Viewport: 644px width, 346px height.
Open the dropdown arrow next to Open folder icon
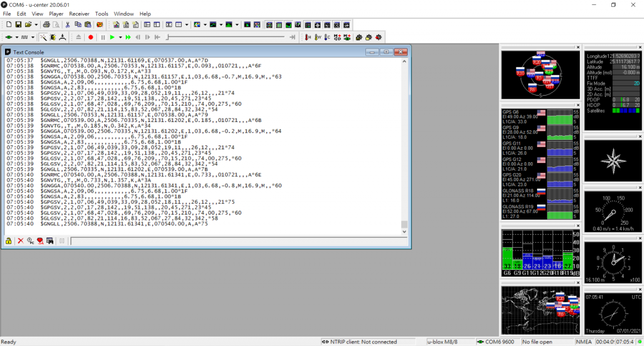pos(35,25)
